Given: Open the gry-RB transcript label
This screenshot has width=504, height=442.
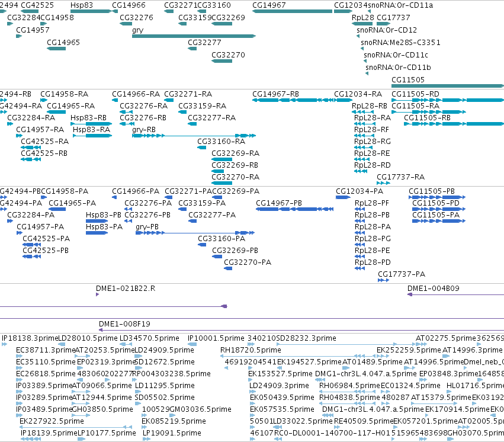Looking at the screenshot, I should [x=144, y=130].
